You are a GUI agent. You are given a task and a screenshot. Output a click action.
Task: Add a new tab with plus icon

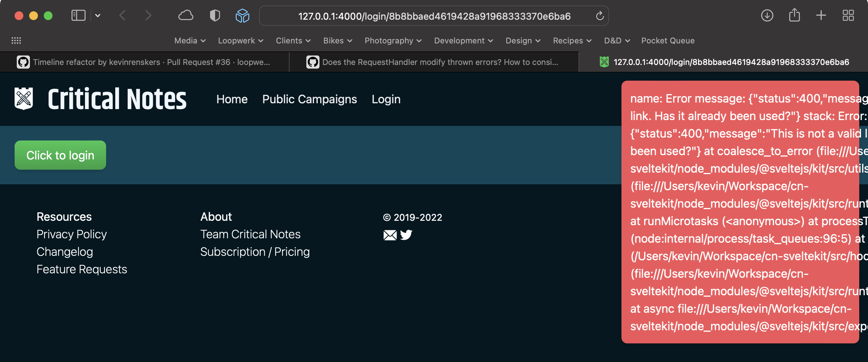coord(821,16)
